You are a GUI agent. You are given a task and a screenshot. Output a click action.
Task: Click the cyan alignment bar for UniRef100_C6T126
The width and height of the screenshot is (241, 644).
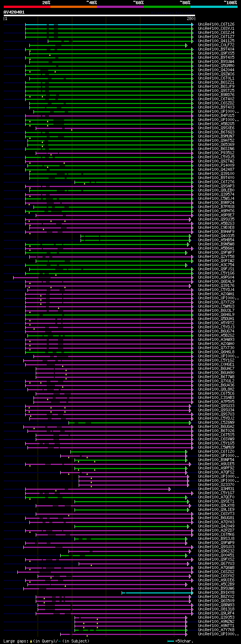coord(108,25)
